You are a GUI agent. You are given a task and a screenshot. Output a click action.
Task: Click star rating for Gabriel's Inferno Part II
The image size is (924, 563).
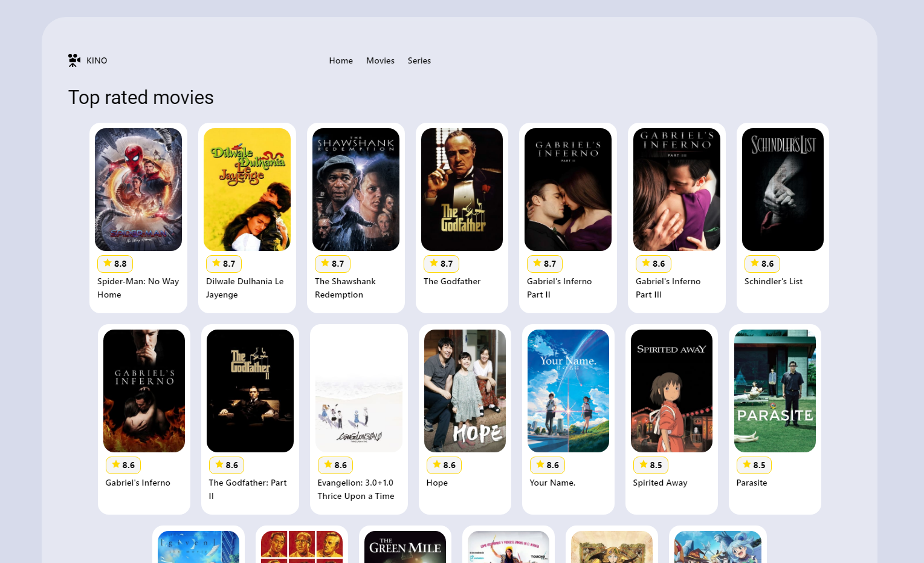click(x=544, y=264)
